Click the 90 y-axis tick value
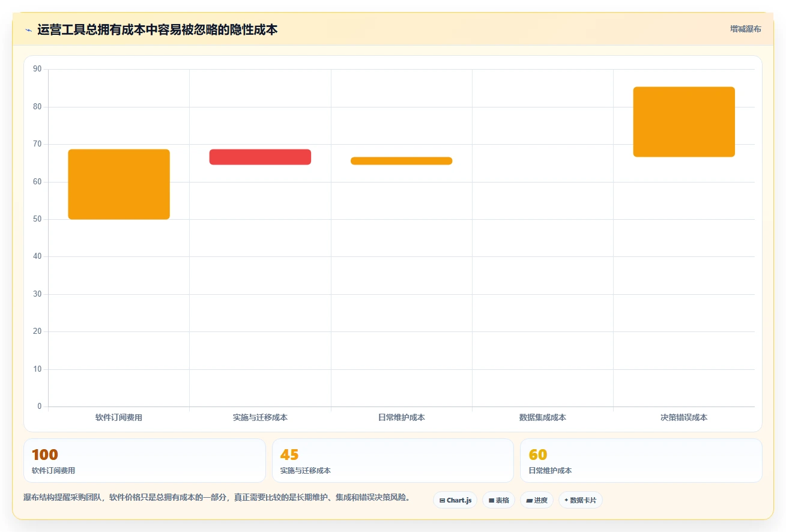786x532 pixels. [x=37, y=69]
